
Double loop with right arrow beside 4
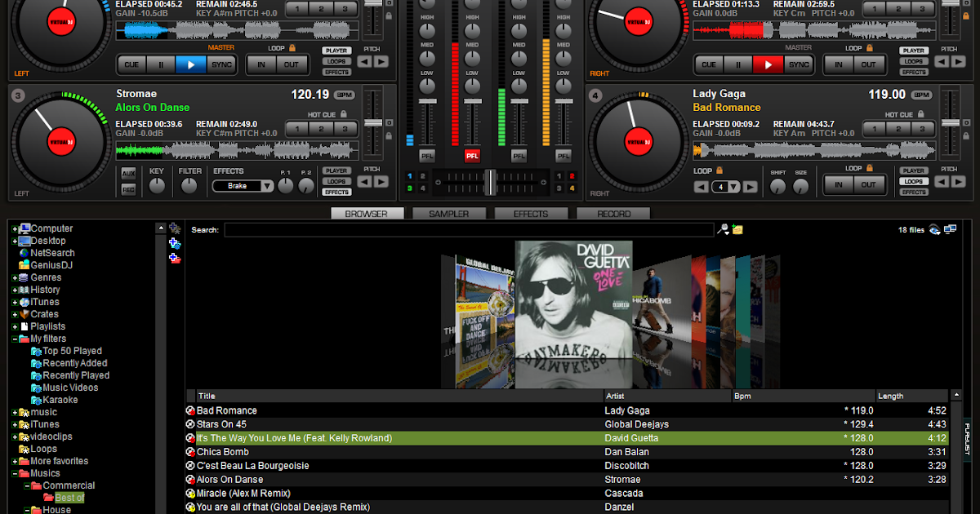click(x=751, y=187)
